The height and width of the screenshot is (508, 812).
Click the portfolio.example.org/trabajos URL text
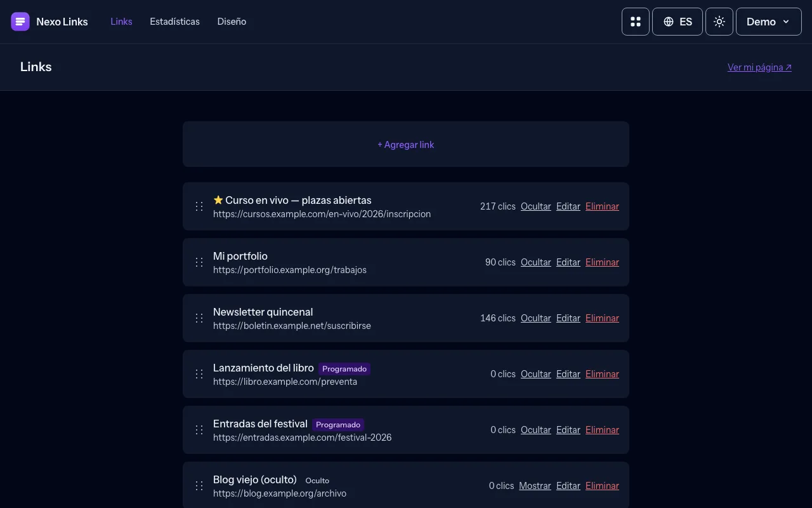[290, 270]
